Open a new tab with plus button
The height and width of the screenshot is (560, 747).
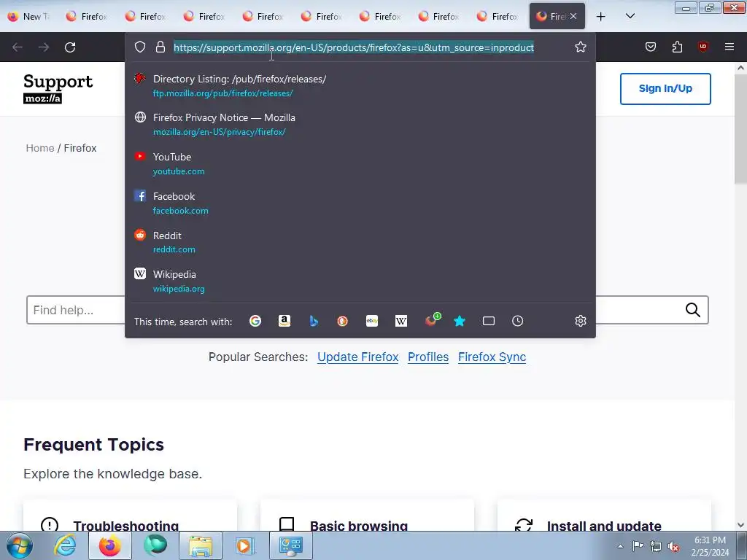pyautogui.click(x=601, y=17)
